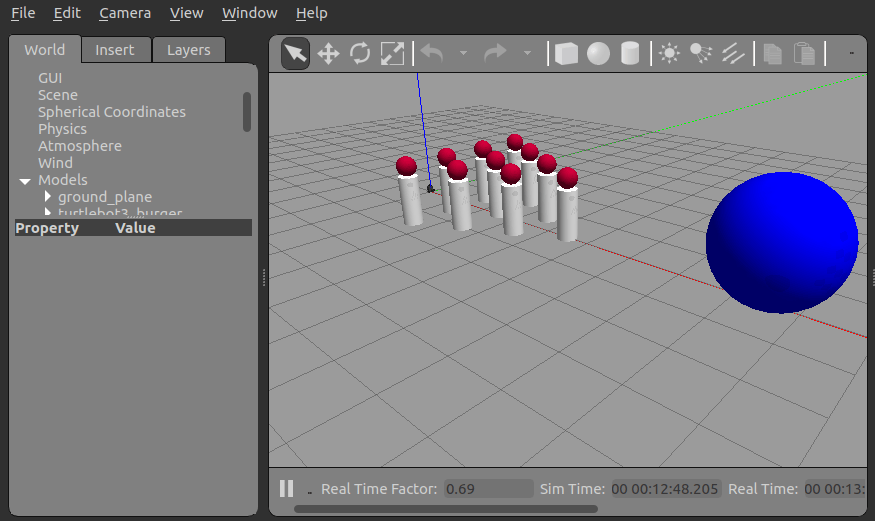Collapse the Models tree node
Image resolution: width=875 pixels, height=521 pixels.
pyautogui.click(x=25, y=181)
